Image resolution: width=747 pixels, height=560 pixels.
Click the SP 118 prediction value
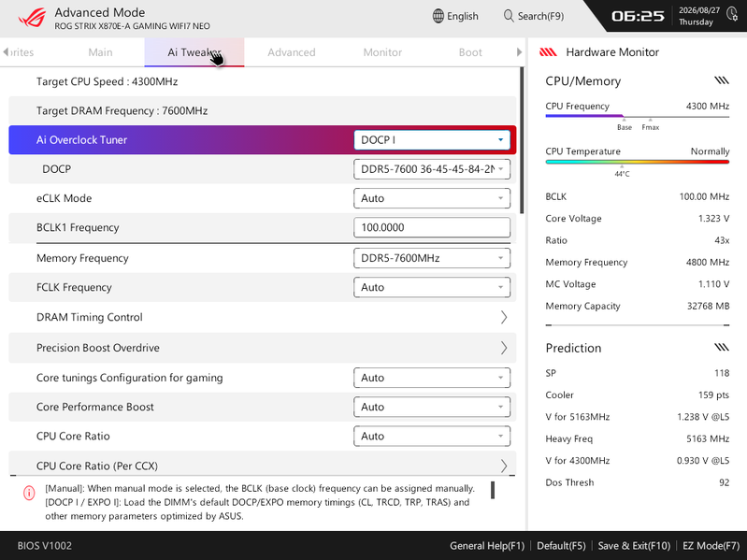pyautogui.click(x=722, y=373)
